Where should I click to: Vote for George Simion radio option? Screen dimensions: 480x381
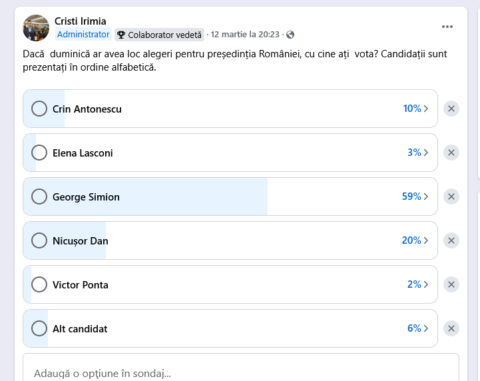tap(39, 197)
